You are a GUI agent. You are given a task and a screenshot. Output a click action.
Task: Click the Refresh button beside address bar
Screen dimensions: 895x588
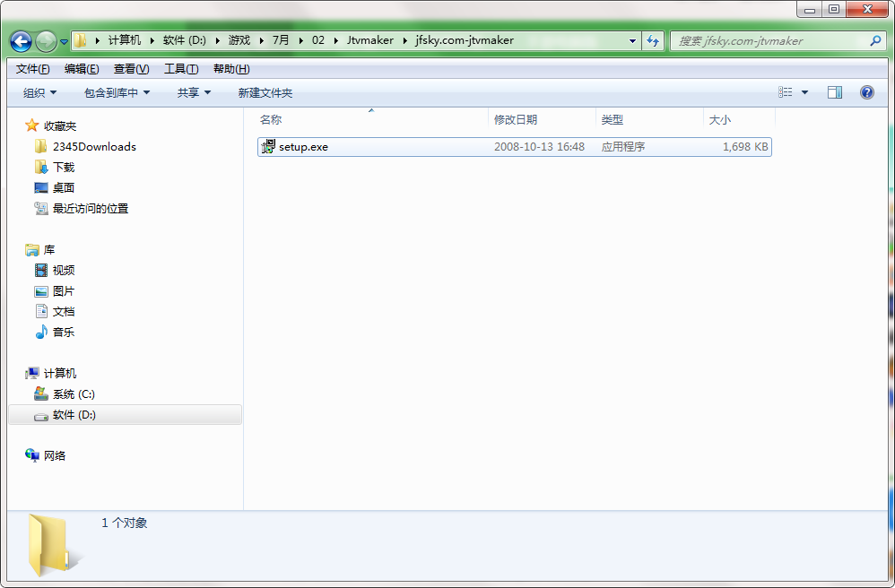[653, 41]
